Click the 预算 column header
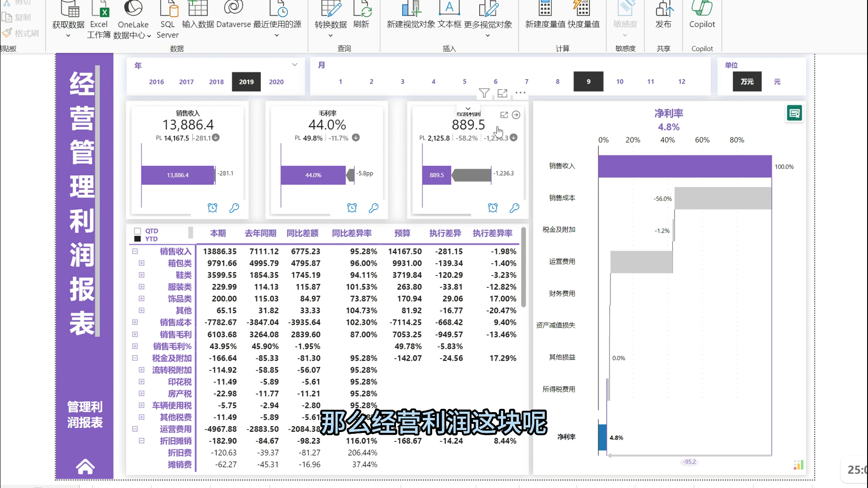 pos(402,233)
